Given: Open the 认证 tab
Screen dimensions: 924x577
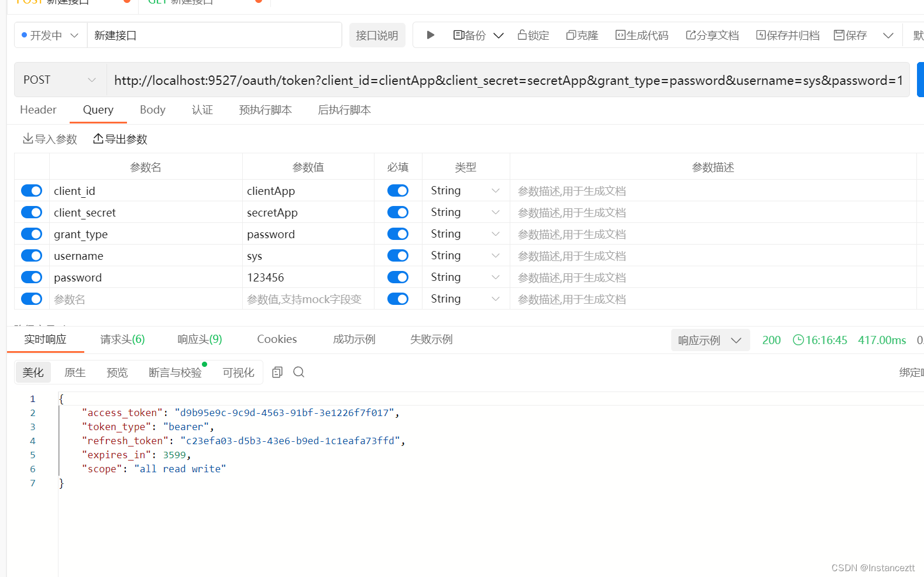Looking at the screenshot, I should click(x=202, y=110).
